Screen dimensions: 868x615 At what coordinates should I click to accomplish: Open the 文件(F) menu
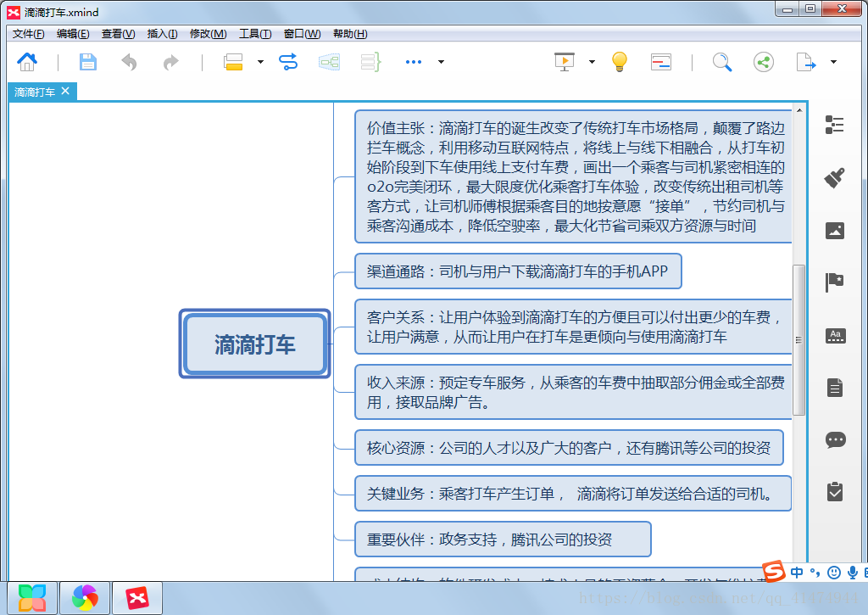tap(28, 34)
